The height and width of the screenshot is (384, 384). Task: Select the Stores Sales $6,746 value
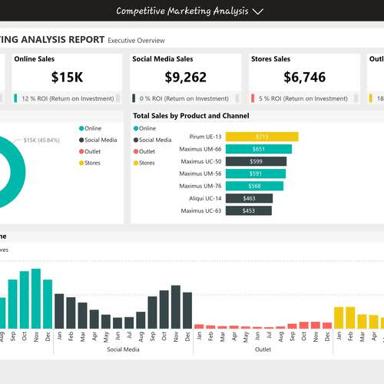[x=304, y=77]
